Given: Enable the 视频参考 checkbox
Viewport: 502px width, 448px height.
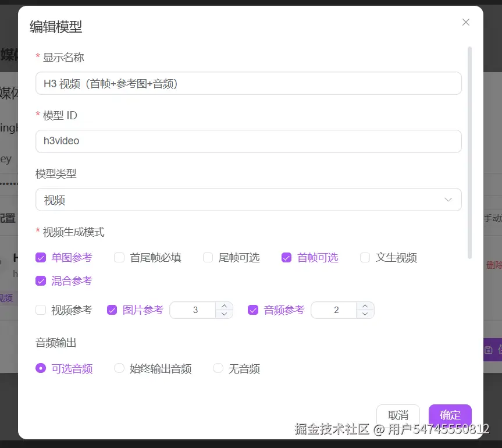Looking at the screenshot, I should [41, 310].
